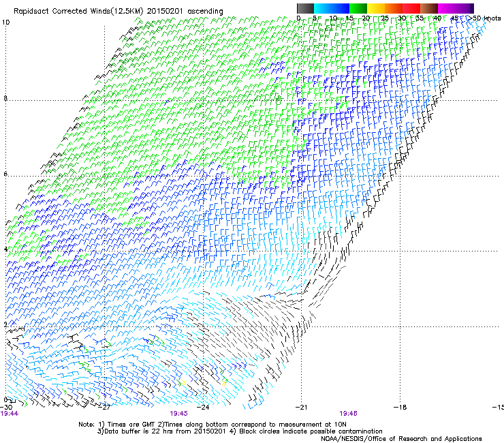Click the '>50 knots' legend label

[485, 18]
